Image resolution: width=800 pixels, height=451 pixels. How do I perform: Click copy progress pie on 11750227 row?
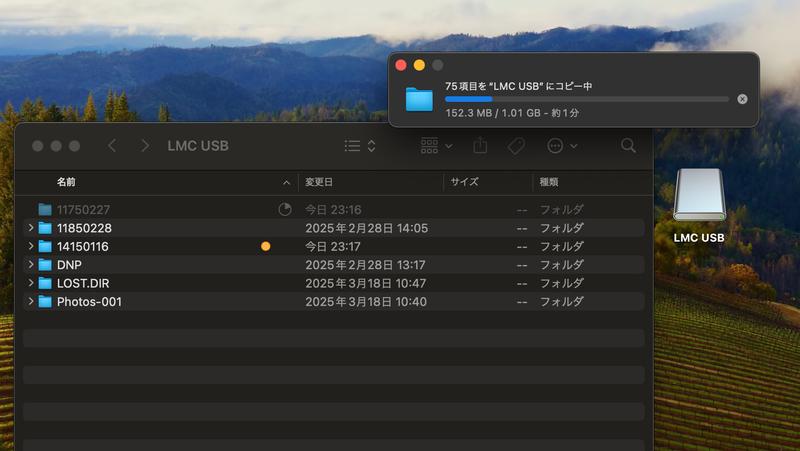point(285,209)
